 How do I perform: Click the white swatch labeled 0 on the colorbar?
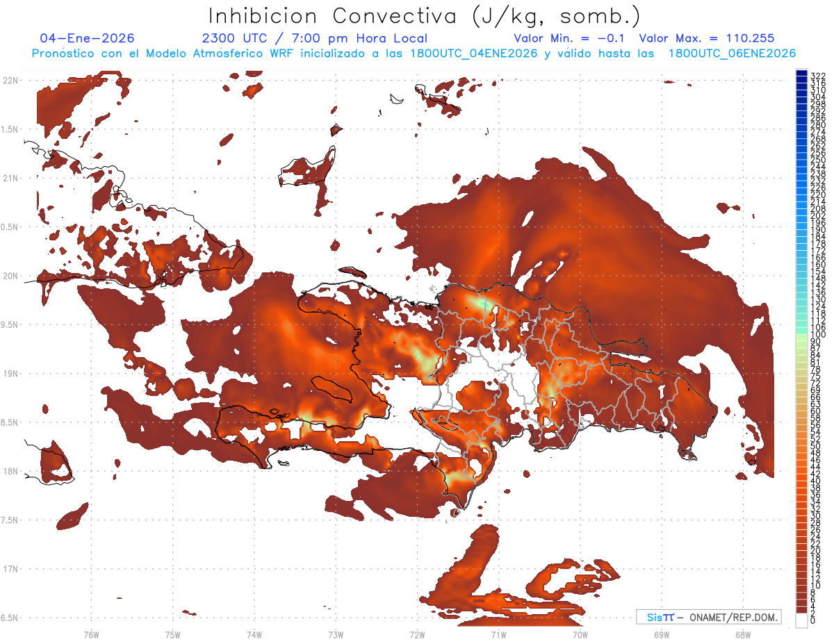click(801, 620)
